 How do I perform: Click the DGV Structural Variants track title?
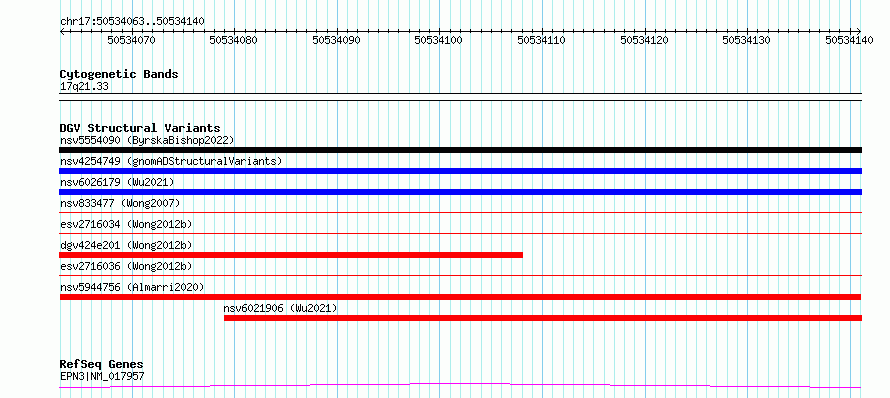coord(140,128)
